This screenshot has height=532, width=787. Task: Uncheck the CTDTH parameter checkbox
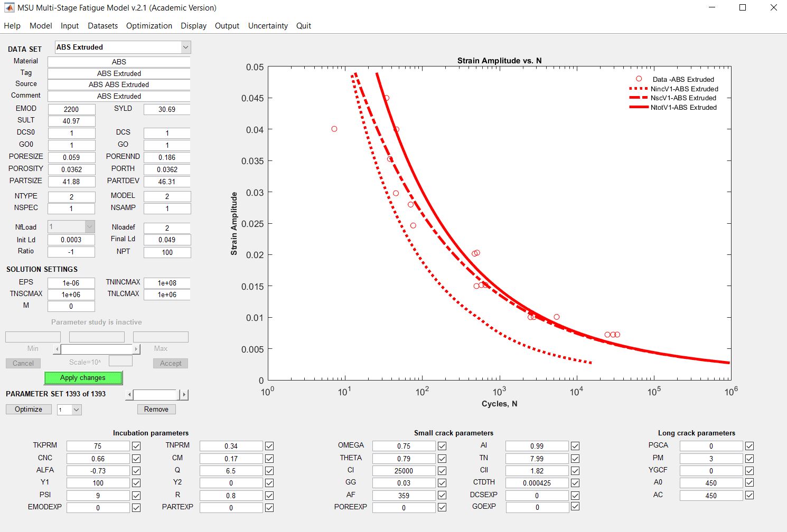pyautogui.click(x=575, y=483)
